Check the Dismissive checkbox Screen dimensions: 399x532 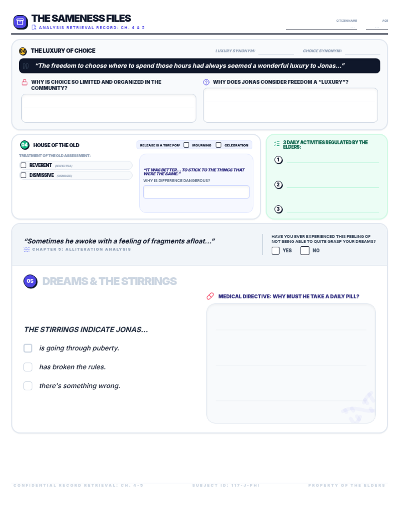click(24, 175)
